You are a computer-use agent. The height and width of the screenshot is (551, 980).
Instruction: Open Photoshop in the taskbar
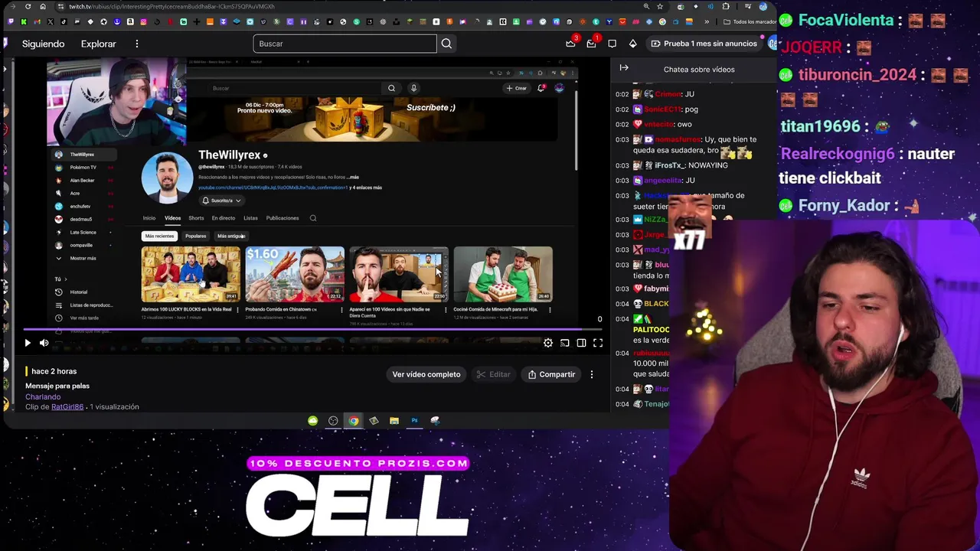[x=414, y=420]
